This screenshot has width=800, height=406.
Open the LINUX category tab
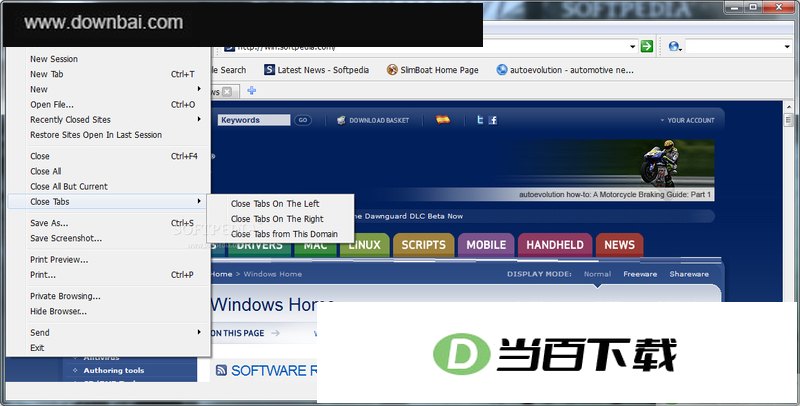[365, 247]
